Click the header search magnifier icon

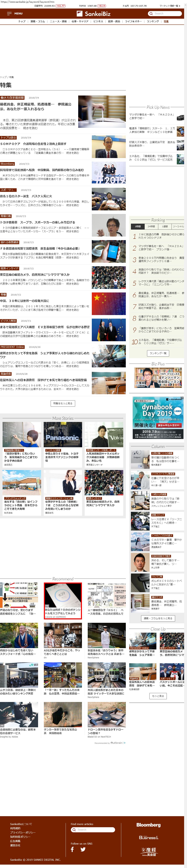151,13
